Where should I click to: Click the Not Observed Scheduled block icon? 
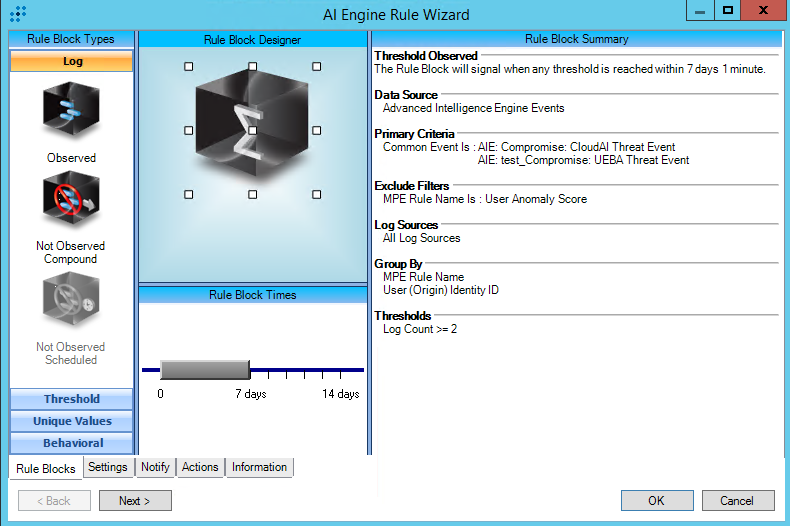click(71, 304)
